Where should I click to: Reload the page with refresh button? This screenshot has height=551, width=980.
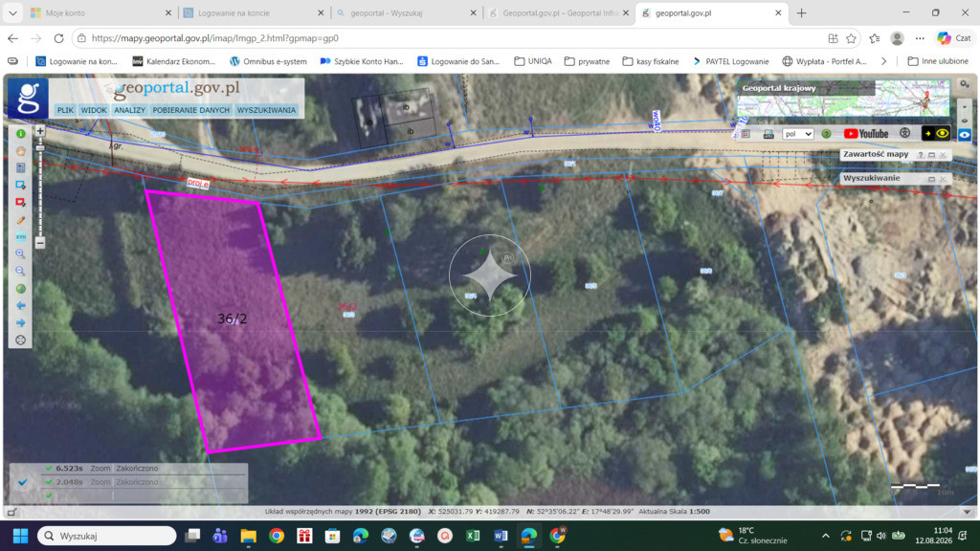click(x=58, y=38)
